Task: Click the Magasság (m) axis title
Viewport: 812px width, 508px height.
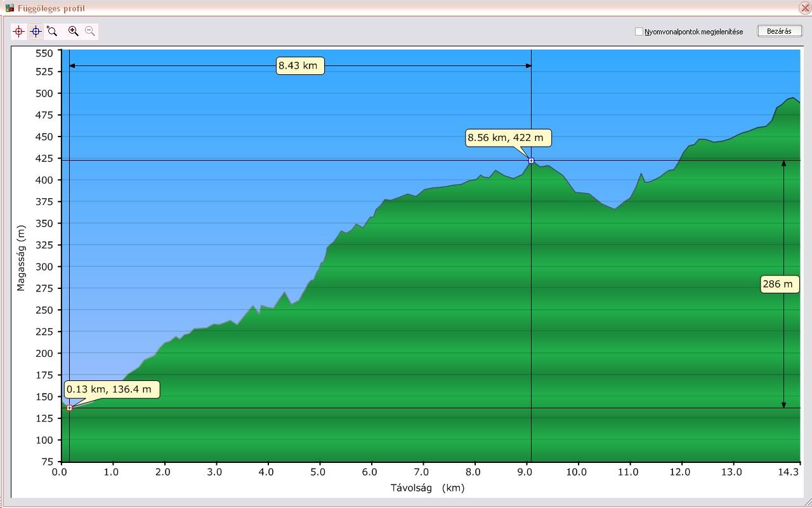Action: 20,258
